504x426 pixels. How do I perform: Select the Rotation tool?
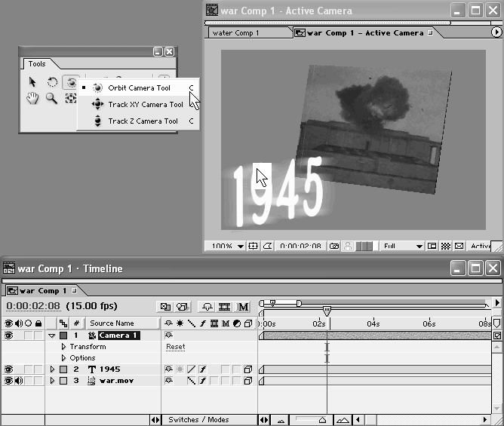click(x=52, y=82)
